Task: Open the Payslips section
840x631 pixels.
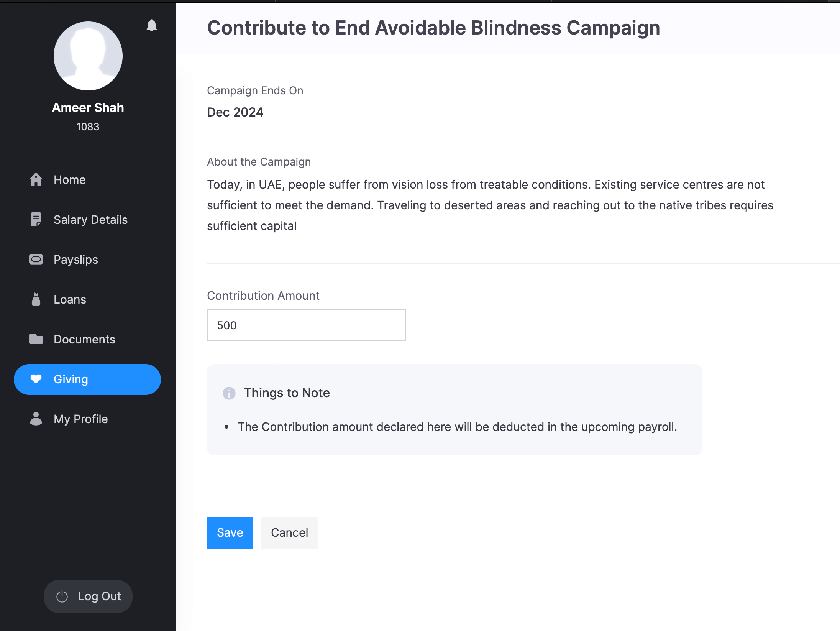Action: pos(76,260)
